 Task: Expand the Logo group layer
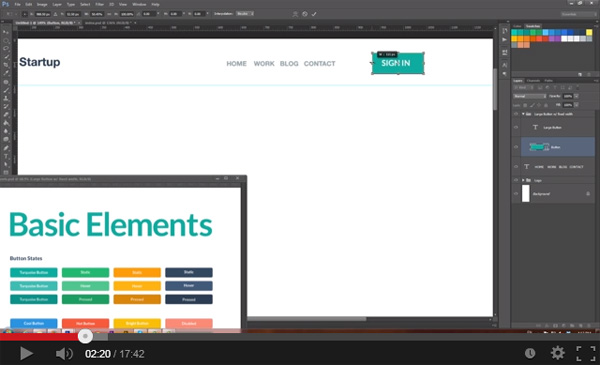pyautogui.click(x=523, y=180)
